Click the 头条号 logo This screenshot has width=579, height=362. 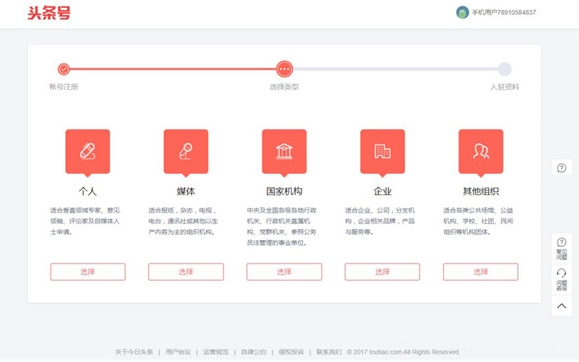(49, 13)
